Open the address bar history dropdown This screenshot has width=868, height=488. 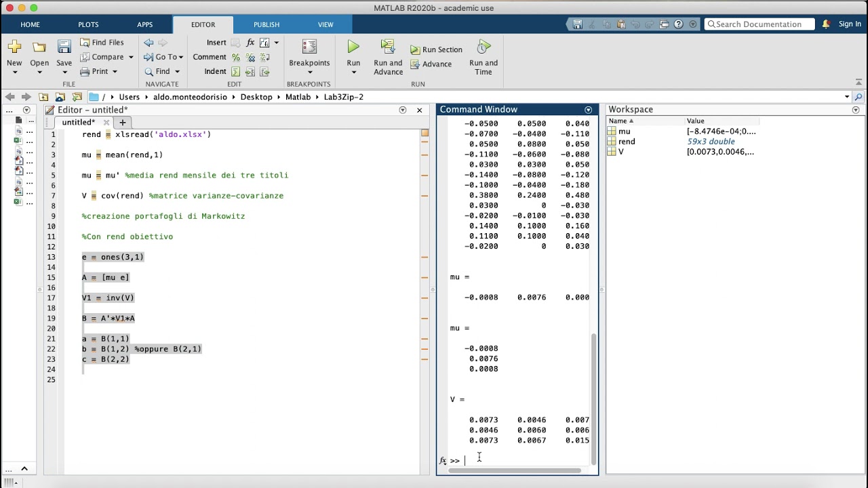[x=846, y=97]
